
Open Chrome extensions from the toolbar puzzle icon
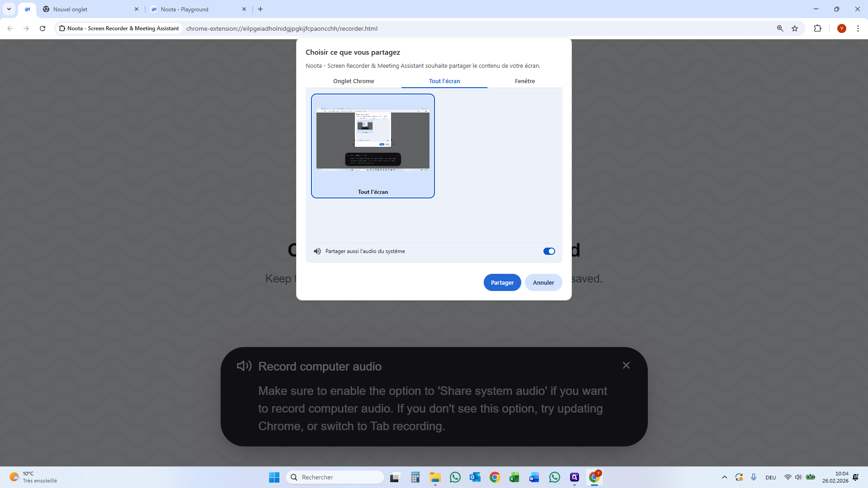pos(818,28)
